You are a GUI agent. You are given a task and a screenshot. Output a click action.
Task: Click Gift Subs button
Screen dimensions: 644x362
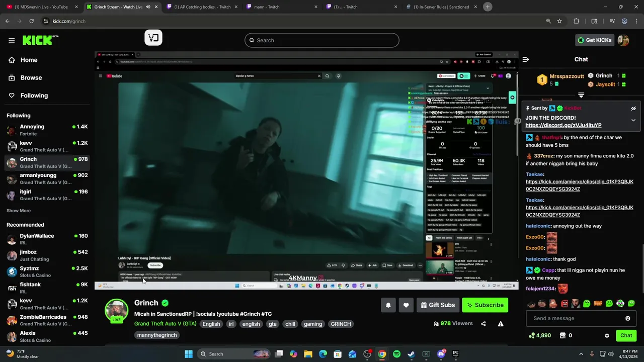437,305
